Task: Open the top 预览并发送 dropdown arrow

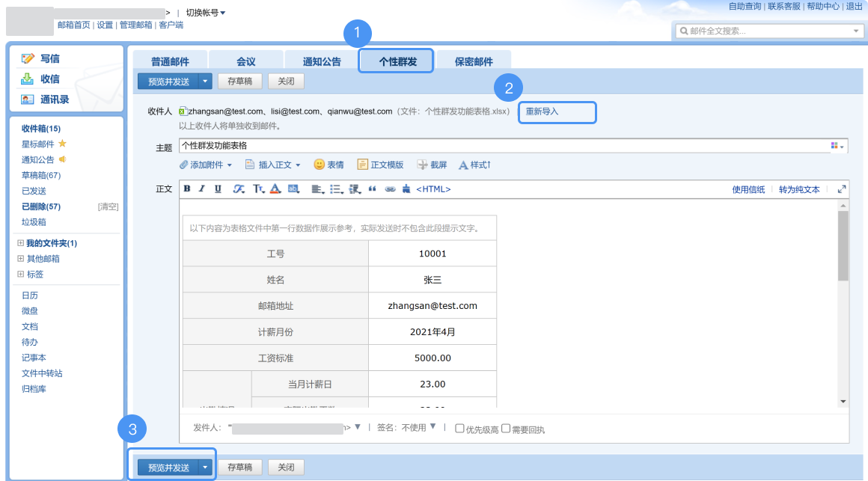Action: (206, 82)
